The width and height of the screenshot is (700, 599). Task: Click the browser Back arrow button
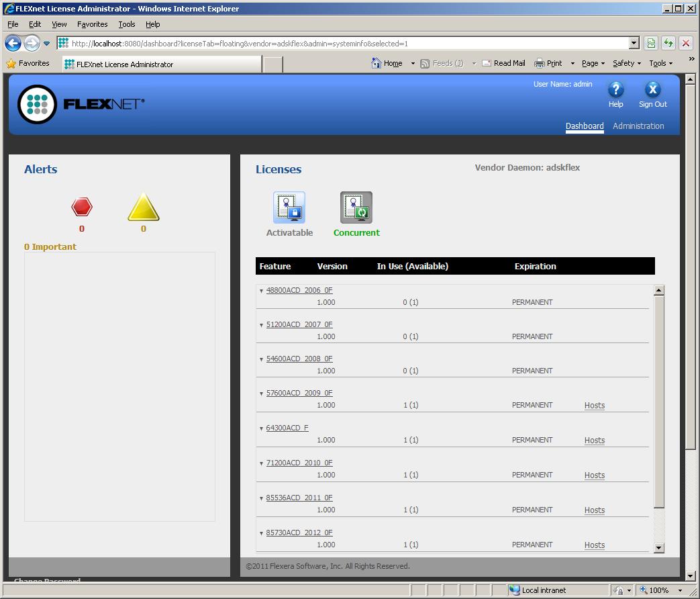pyautogui.click(x=13, y=44)
